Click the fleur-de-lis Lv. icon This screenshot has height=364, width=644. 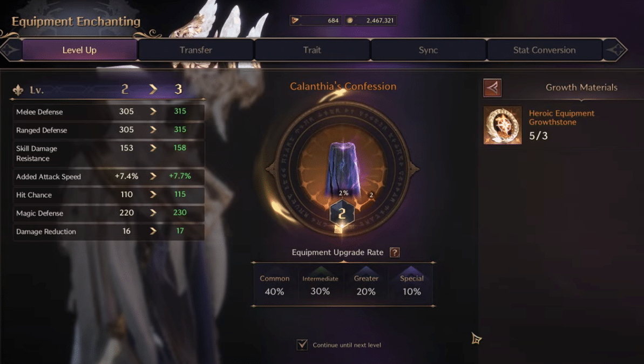[18, 90]
